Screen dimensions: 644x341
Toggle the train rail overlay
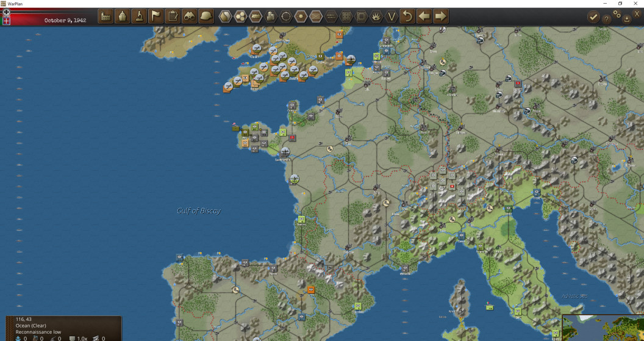pyautogui.click(x=256, y=16)
